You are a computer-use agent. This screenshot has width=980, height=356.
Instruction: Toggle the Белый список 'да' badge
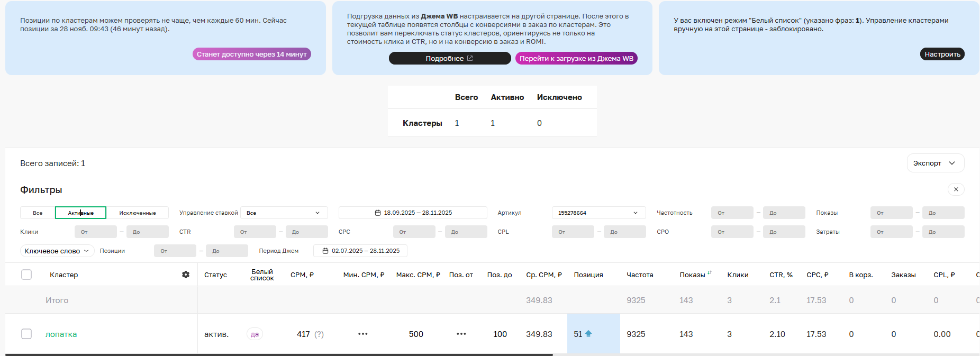[255, 334]
